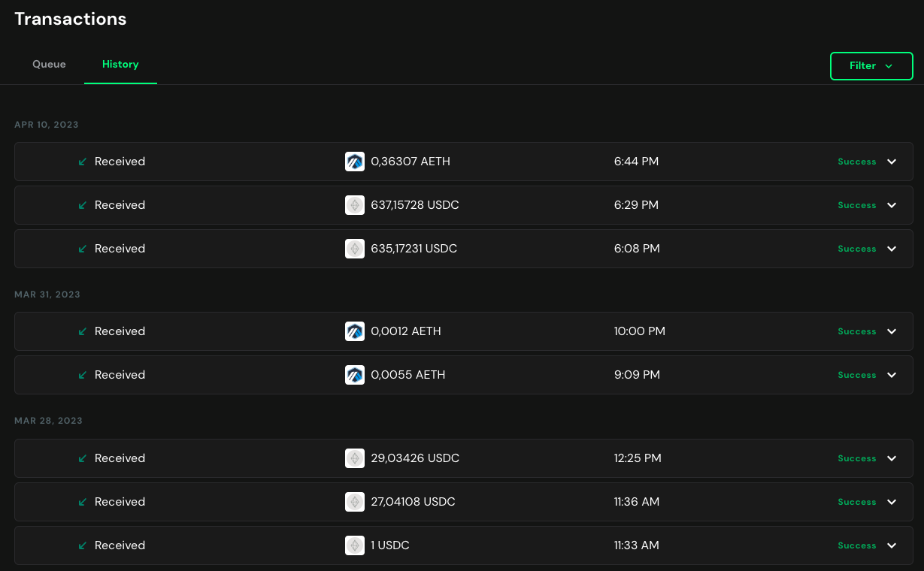This screenshot has height=571, width=924.
Task: Click the Arbitrum token icon on 0,36307 AETH row
Action: coord(354,161)
